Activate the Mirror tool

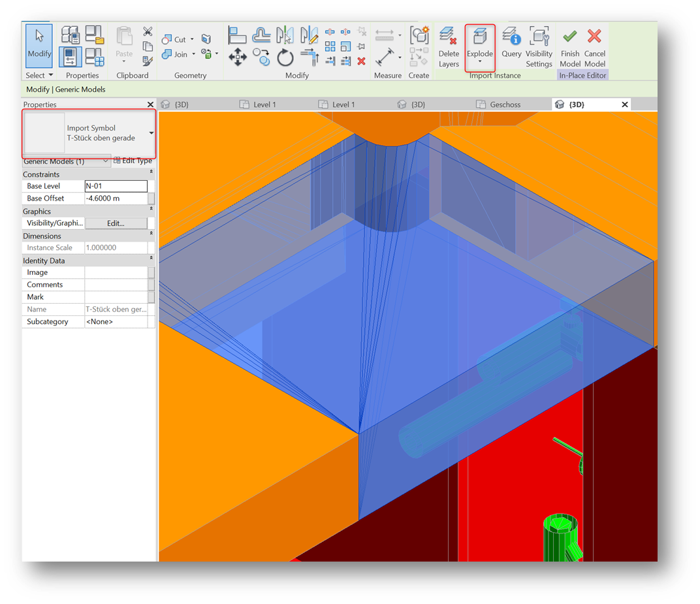pyautogui.click(x=285, y=34)
